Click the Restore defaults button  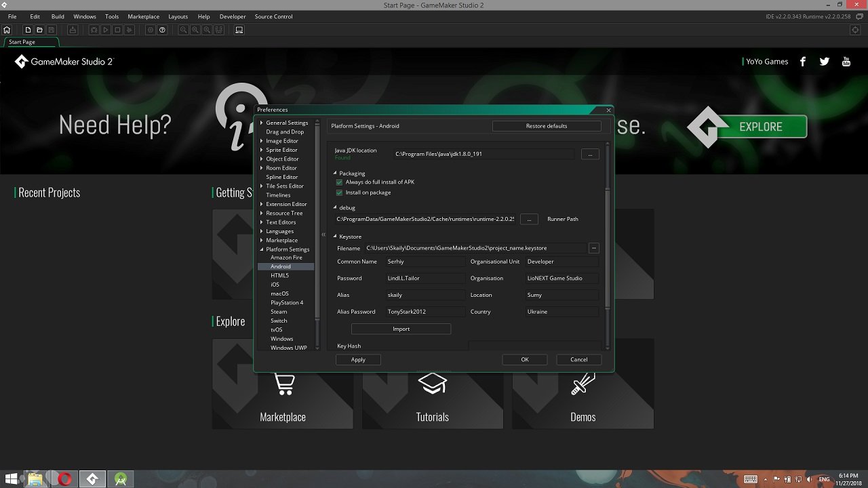[546, 126]
